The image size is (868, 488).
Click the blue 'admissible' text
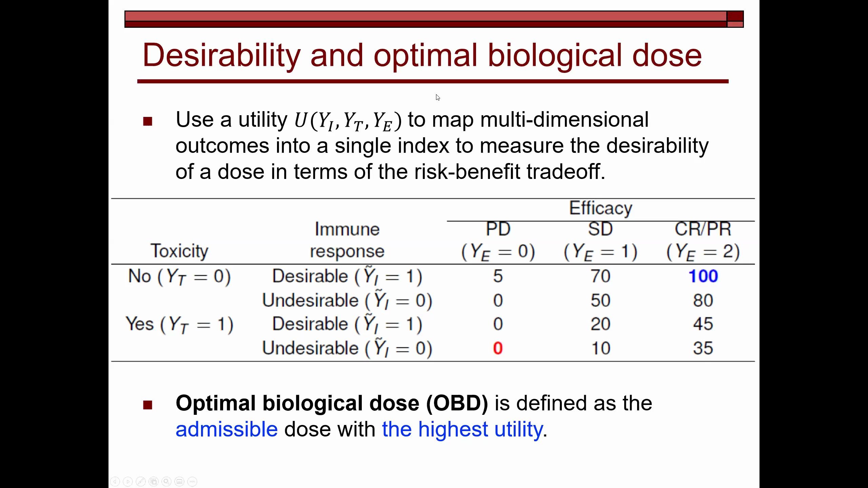226,429
